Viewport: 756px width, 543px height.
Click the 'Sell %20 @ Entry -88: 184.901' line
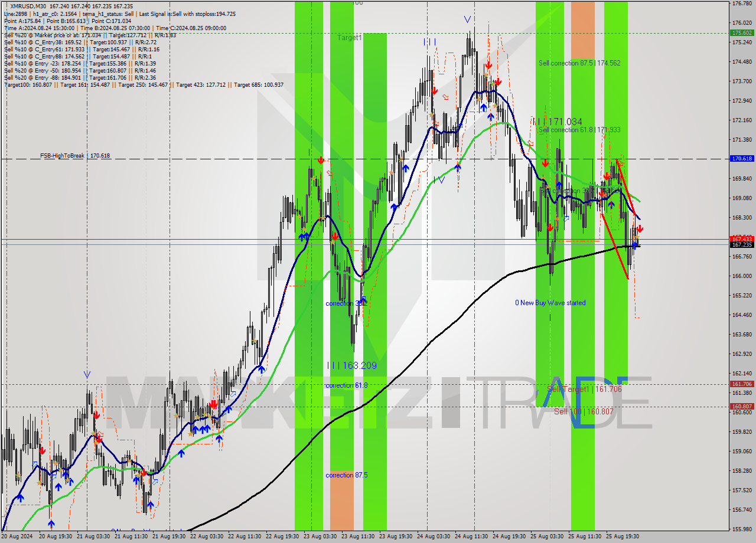point(80,77)
